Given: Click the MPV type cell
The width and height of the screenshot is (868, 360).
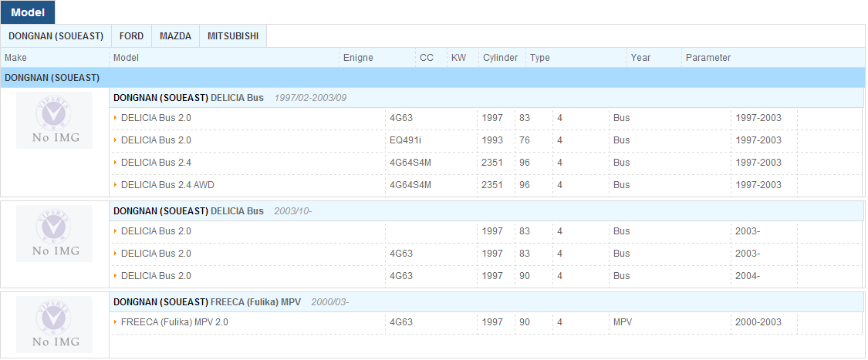Looking at the screenshot, I should coord(622,322).
